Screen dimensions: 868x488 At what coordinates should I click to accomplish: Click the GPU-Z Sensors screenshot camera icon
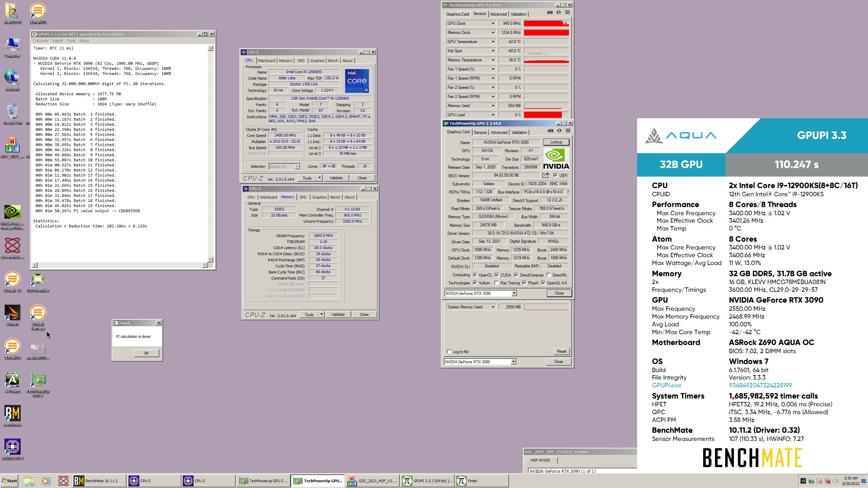pyautogui.click(x=550, y=13)
